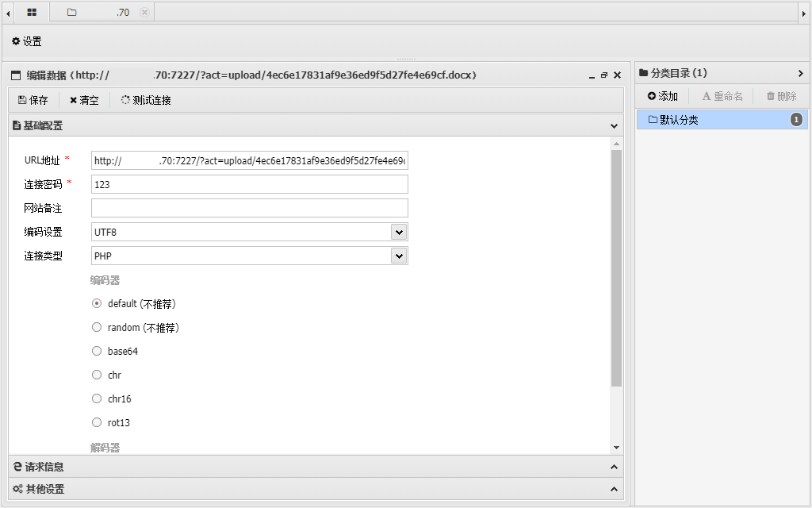Close the .70 tab
This screenshot has height=508, width=812.
click(x=145, y=12)
